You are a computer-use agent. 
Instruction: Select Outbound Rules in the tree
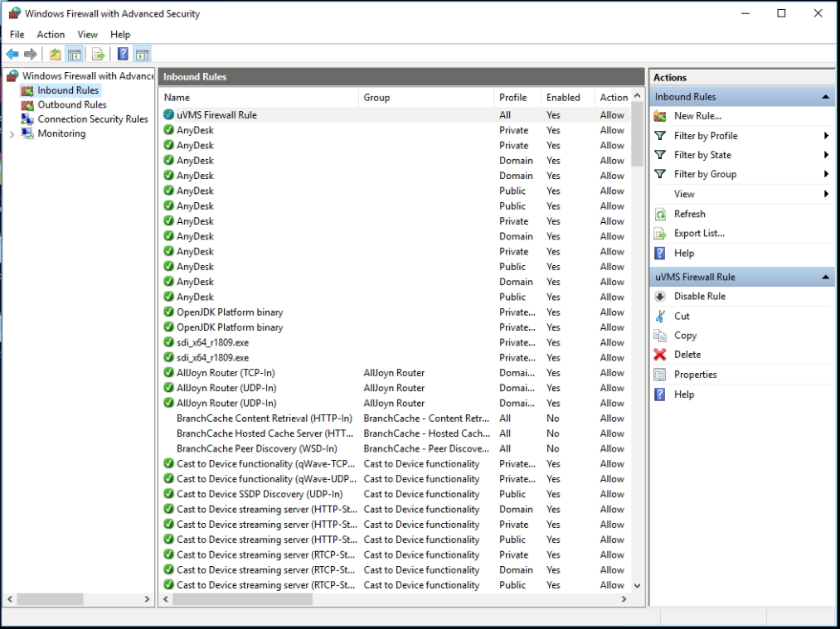71,105
